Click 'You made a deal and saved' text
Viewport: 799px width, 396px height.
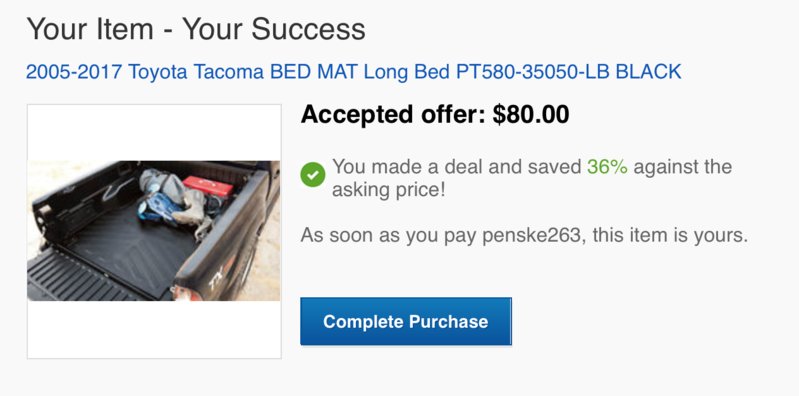pos(457,167)
